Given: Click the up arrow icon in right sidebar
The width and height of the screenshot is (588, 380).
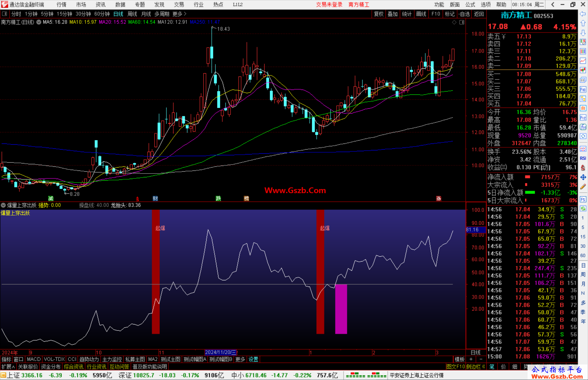Looking at the screenshot, I should [583, 23].
